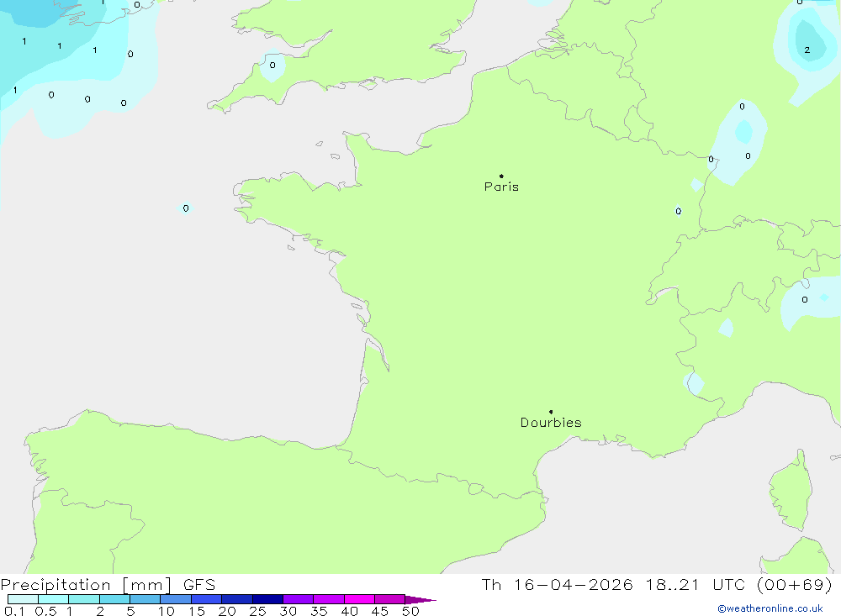Click the blue 15 mm legend swatch

point(206,599)
